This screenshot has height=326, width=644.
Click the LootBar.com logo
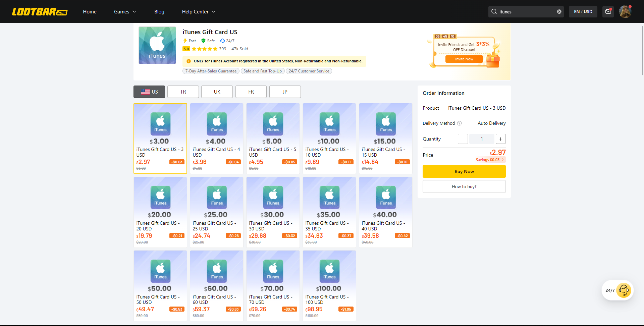[x=40, y=12]
